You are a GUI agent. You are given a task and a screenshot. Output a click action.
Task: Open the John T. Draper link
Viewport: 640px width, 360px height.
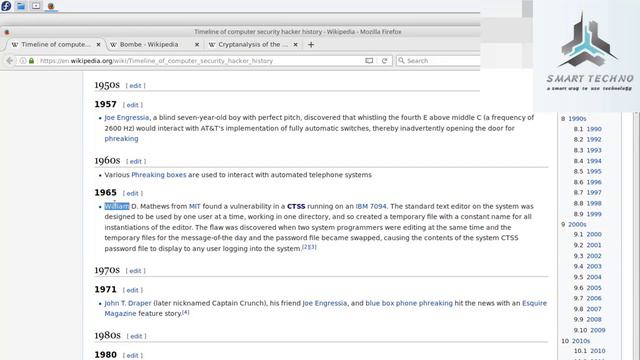tap(128, 303)
